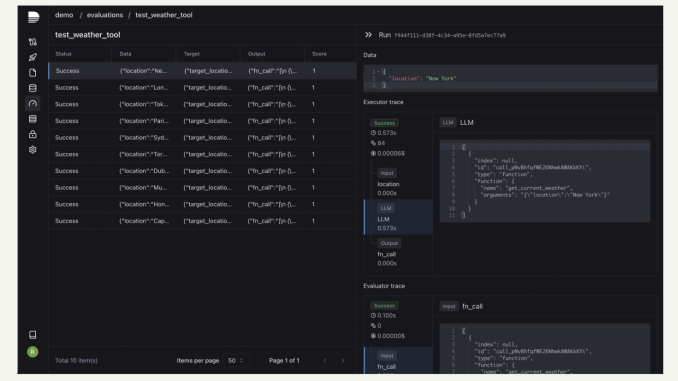Screen dimensions: 678x381
Task: Select the row with location "Ne...
Action: (202, 71)
